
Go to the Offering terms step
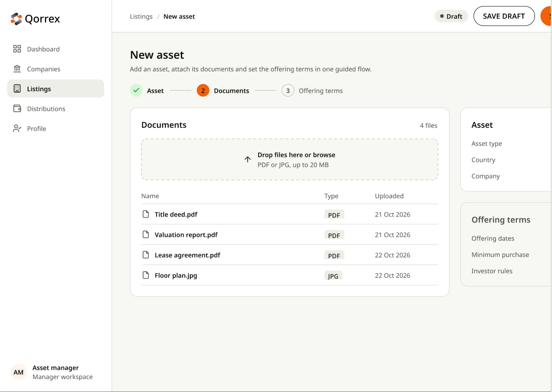point(321,91)
